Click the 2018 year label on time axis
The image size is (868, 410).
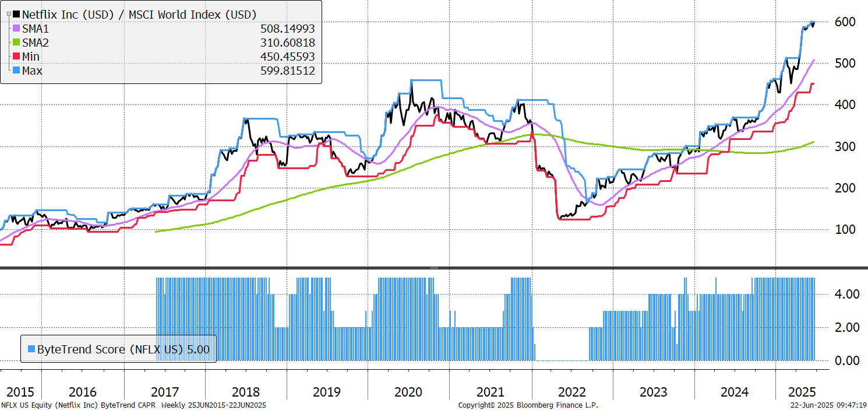246,392
